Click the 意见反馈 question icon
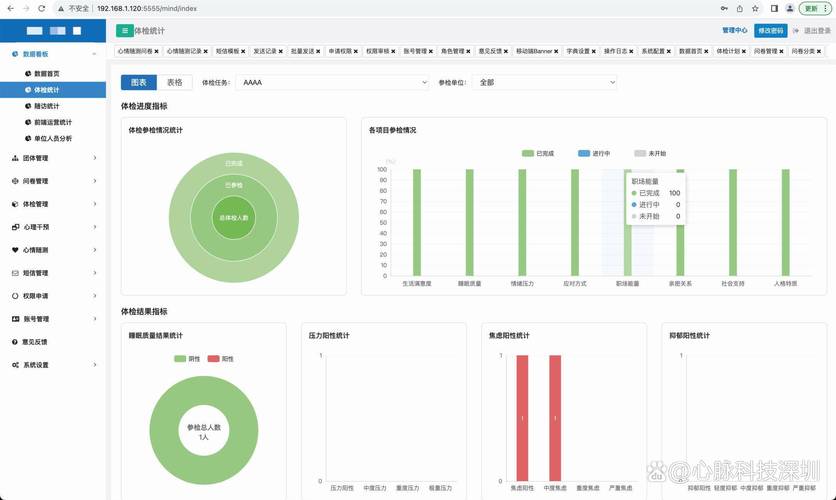The image size is (836, 500). (x=15, y=342)
